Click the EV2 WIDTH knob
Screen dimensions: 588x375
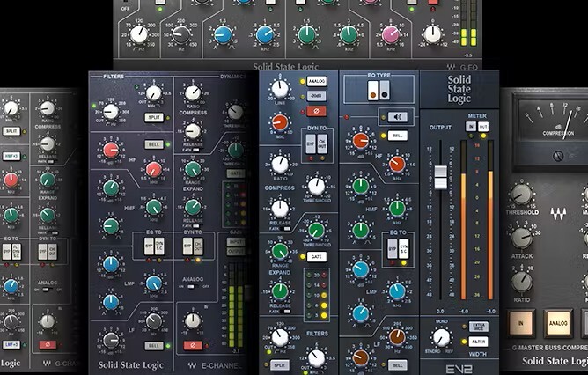[442, 337]
